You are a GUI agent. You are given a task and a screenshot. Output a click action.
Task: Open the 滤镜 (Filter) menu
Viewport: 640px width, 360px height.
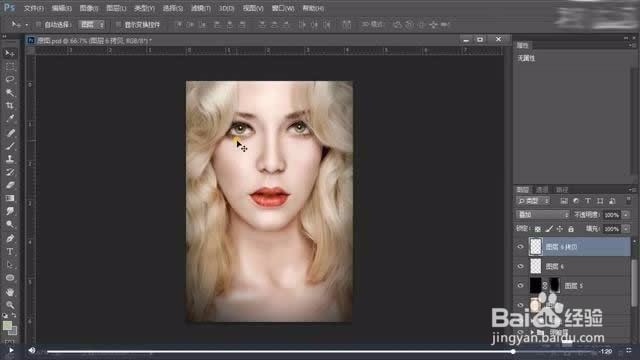[201, 8]
